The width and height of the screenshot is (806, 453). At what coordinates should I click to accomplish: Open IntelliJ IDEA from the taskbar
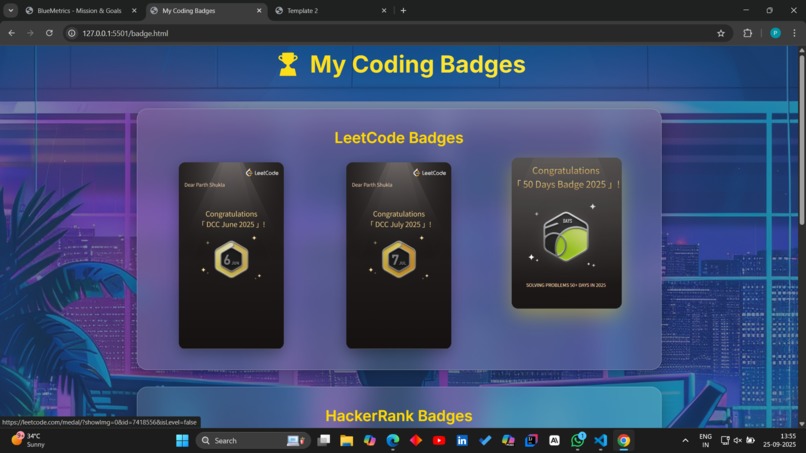(x=531, y=441)
